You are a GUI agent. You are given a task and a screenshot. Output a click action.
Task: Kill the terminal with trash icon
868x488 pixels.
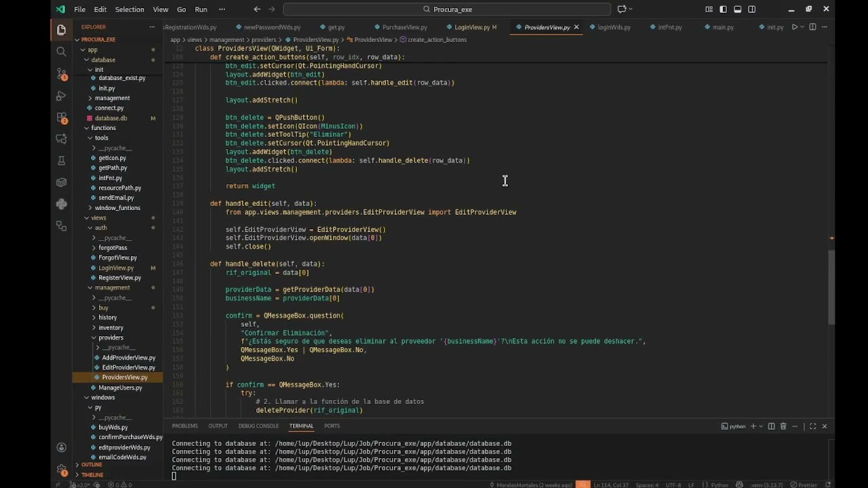point(783,426)
